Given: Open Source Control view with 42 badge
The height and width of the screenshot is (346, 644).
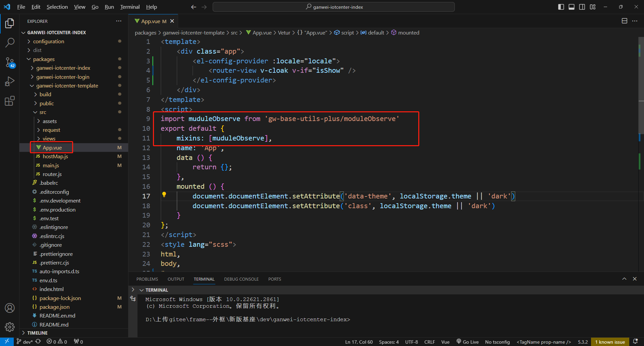Looking at the screenshot, I should tap(10, 62).
